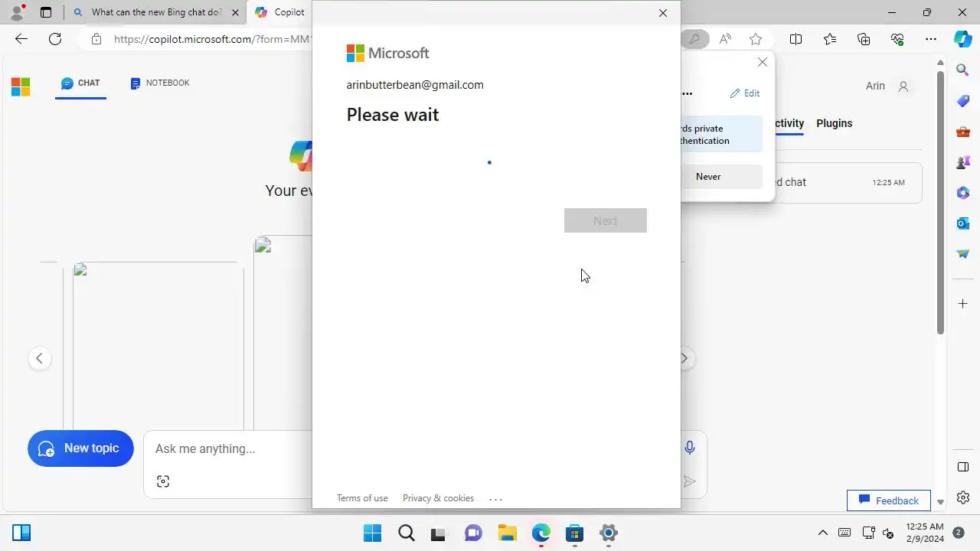The width and height of the screenshot is (980, 551).
Task: Click the microphone icon in chat box
Action: pyautogui.click(x=690, y=448)
